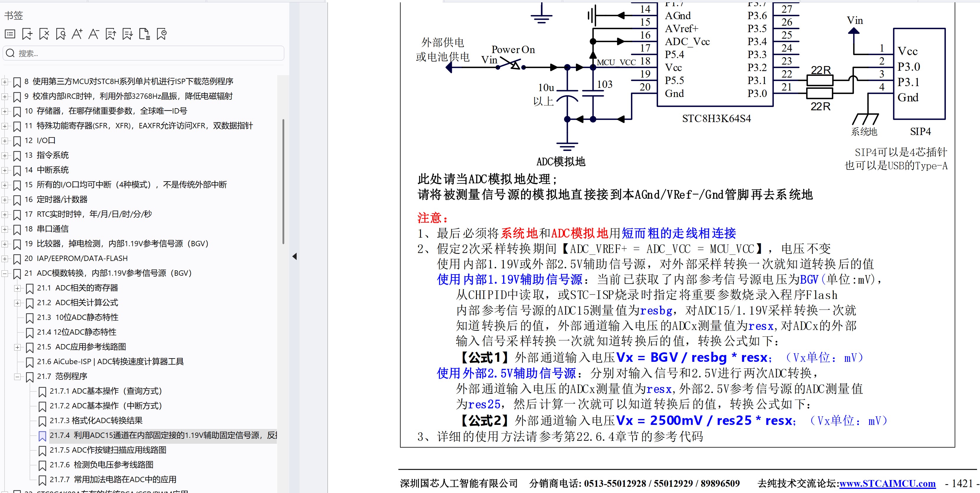This screenshot has width=980, height=493.
Task: Open bookmark 21.4 12位ADC静态特性
Action: (x=77, y=332)
